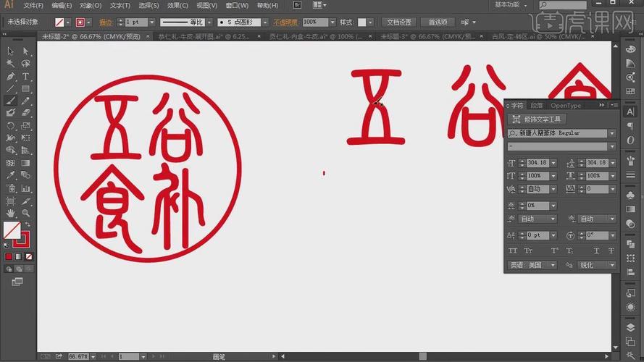This screenshot has width=644, height=362.
Task: Open font size dropdown showing 304.18
Action: [553, 163]
